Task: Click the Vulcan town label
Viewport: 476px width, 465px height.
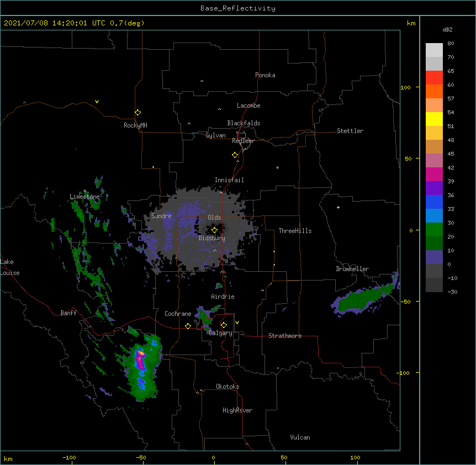Action: tap(300, 437)
